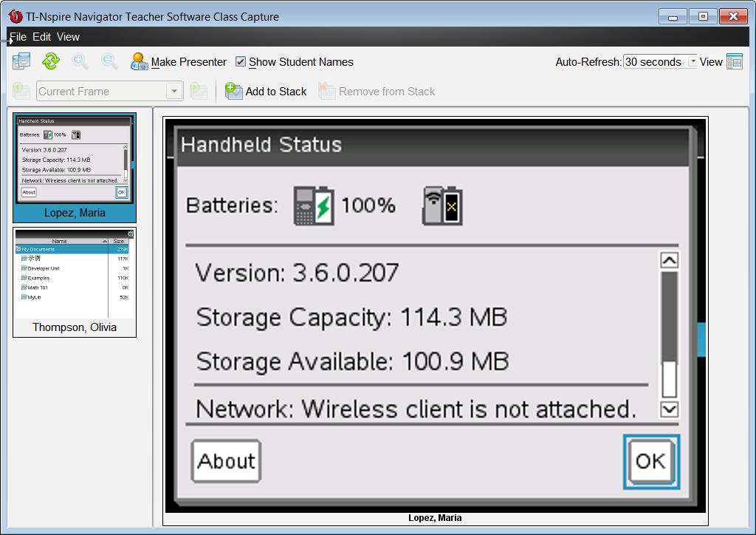The width and height of the screenshot is (756, 535).
Task: Open the File menu
Action: click(x=18, y=37)
